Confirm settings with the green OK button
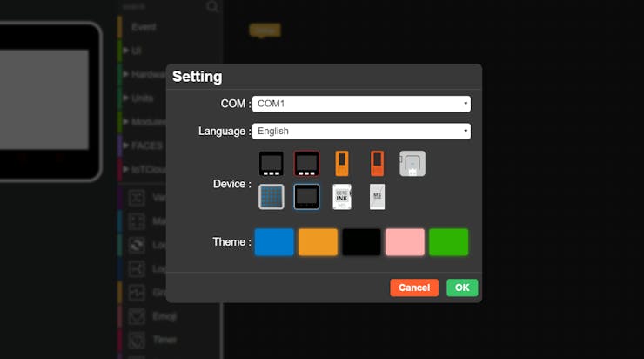Viewport: 644px width, 359px height. point(462,288)
